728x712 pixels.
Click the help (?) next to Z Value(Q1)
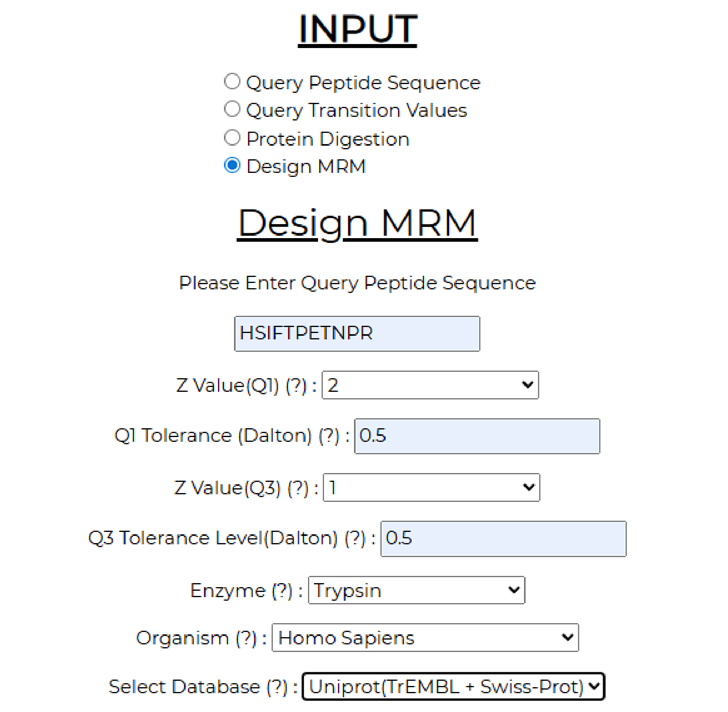click(x=296, y=386)
